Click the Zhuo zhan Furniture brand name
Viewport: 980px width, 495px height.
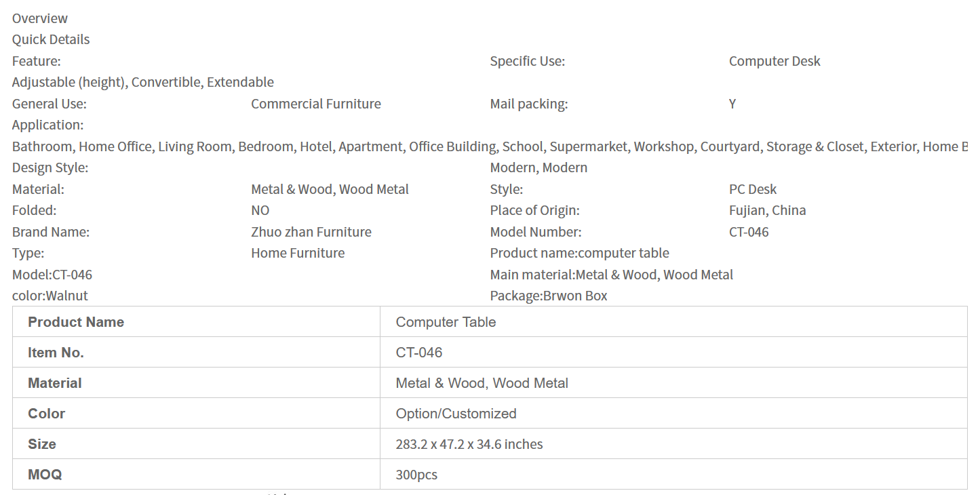[x=311, y=232]
